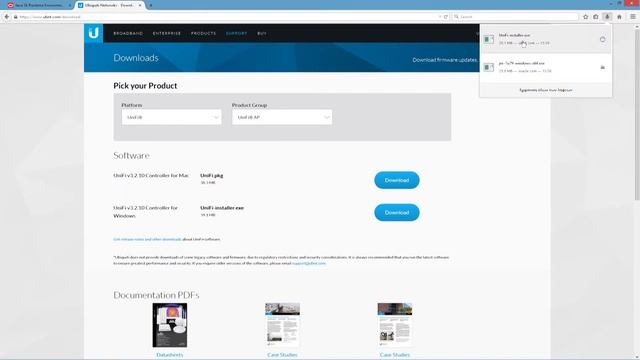Open the Datasheets document thumbnail
The image size is (640, 360).
coord(170,325)
